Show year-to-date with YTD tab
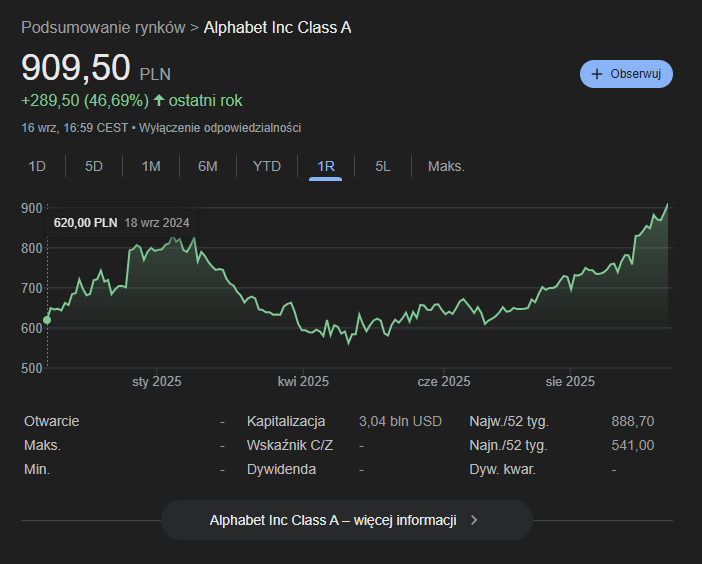The image size is (702, 564). coord(267,166)
